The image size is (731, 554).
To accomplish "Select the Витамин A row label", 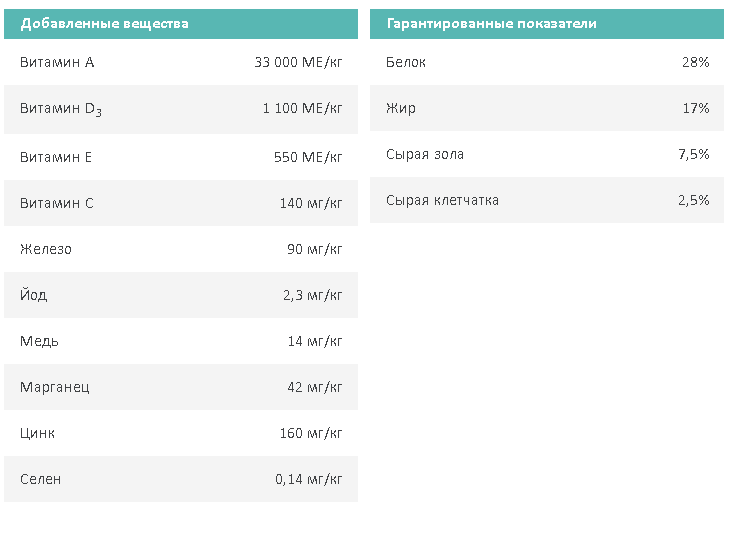I will (57, 62).
